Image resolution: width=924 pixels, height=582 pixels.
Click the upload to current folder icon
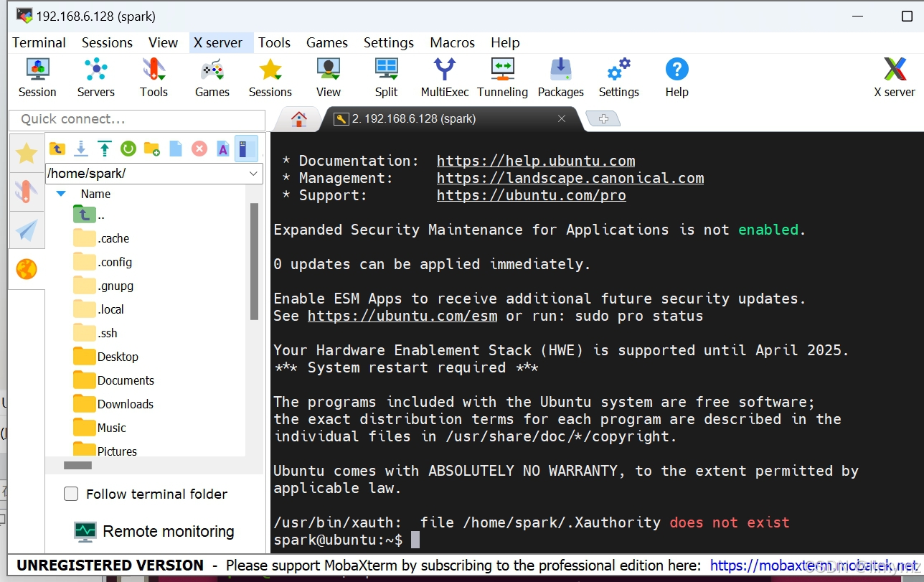[x=105, y=149]
